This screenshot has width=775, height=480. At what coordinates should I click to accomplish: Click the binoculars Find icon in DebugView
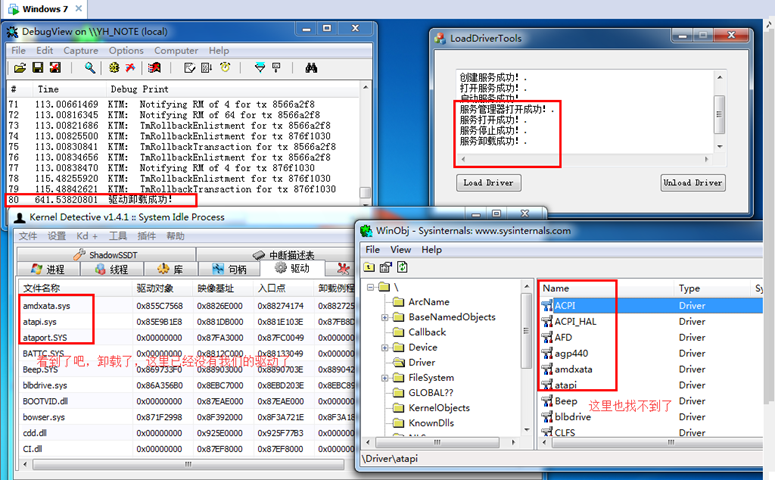pyautogui.click(x=311, y=68)
